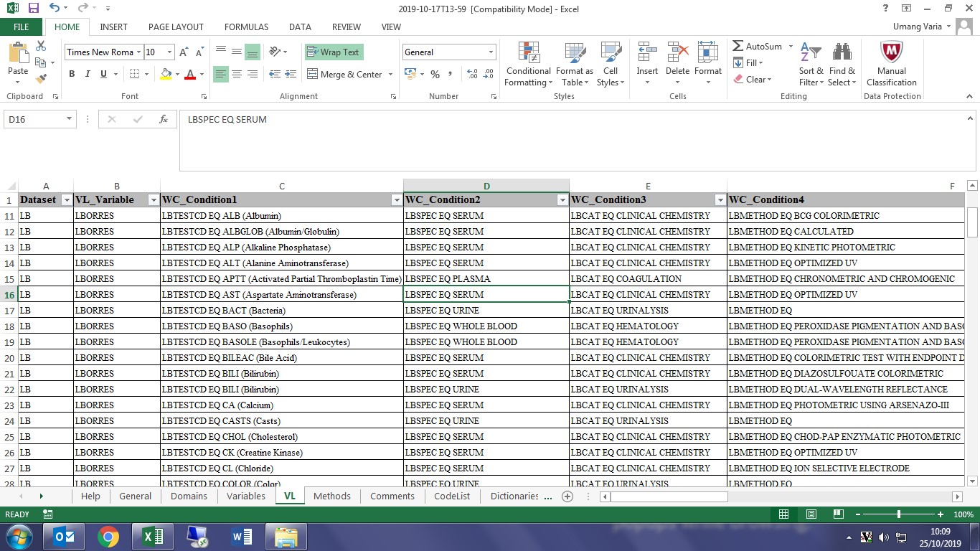Open the WC_Condition2 column filter dropdown
The width and height of the screenshot is (980, 551).
pos(562,199)
